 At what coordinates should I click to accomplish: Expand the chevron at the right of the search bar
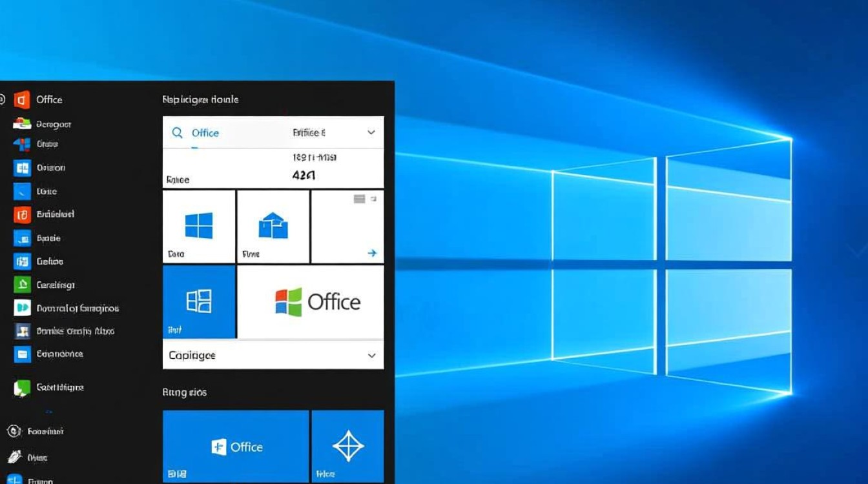[371, 132]
